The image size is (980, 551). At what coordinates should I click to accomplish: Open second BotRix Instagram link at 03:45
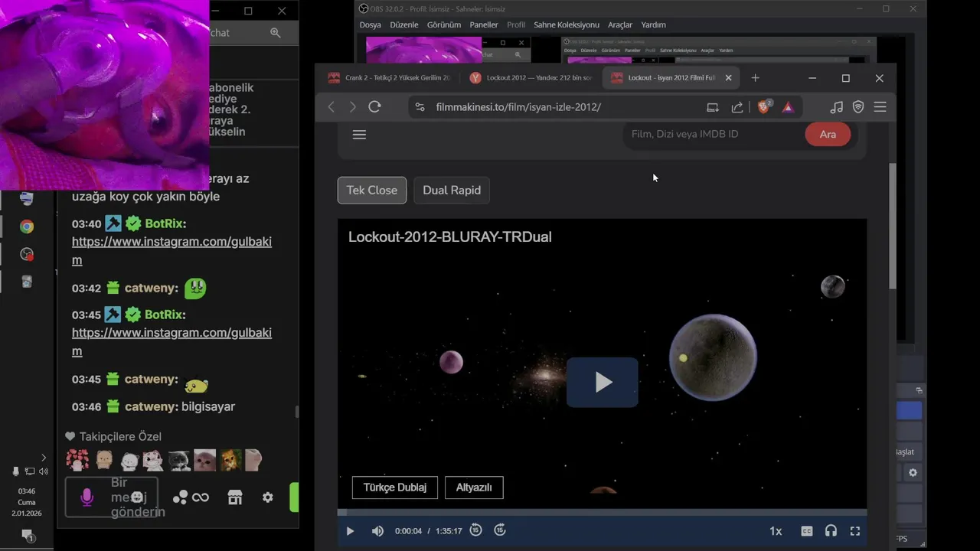171,342
